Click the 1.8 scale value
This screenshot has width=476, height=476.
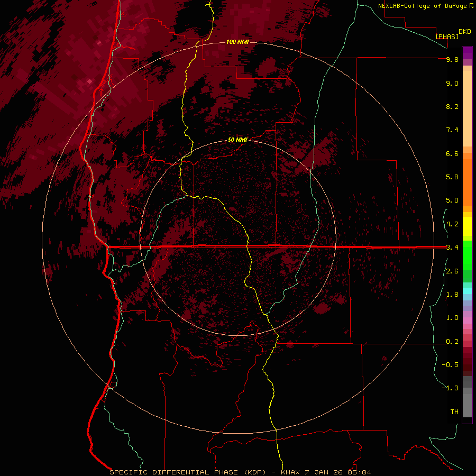452,295
